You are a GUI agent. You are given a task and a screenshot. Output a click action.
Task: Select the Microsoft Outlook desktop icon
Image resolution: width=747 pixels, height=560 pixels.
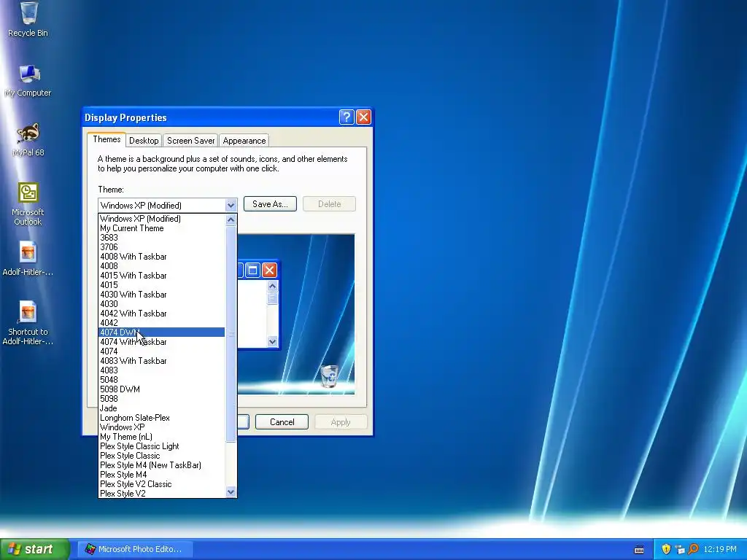pos(28,204)
